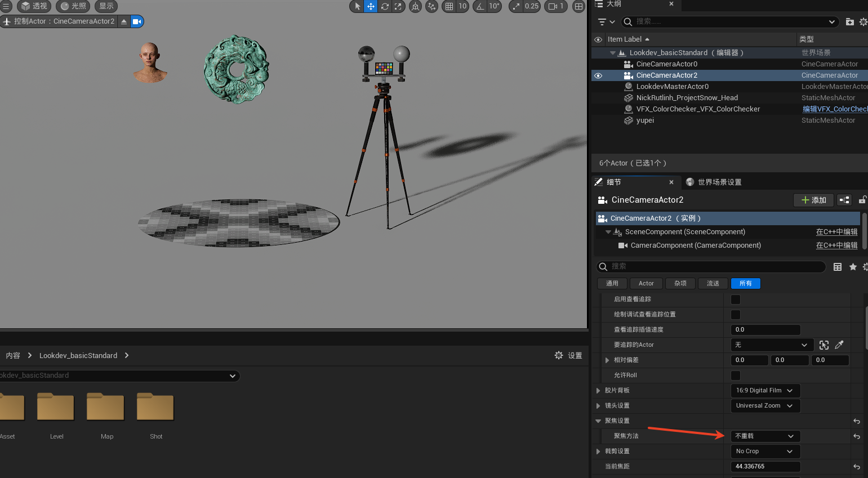Select the rotate transform tool in viewport
The image size is (868, 478).
coord(385,6)
